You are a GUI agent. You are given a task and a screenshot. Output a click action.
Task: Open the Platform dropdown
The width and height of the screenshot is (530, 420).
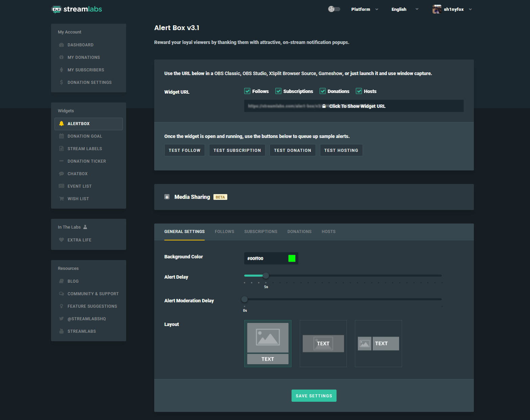pos(365,9)
